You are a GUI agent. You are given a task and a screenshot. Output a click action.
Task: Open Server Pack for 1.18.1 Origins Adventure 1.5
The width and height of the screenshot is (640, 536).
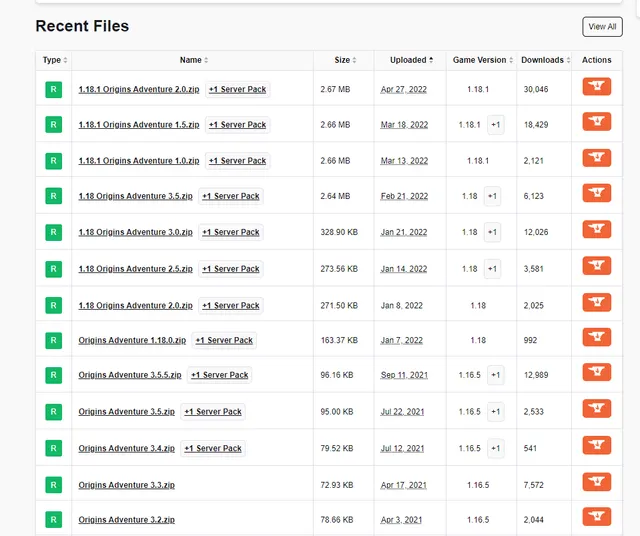238,125
